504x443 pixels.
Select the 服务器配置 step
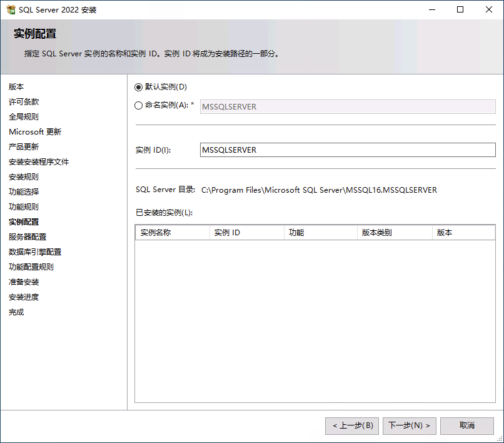point(28,237)
